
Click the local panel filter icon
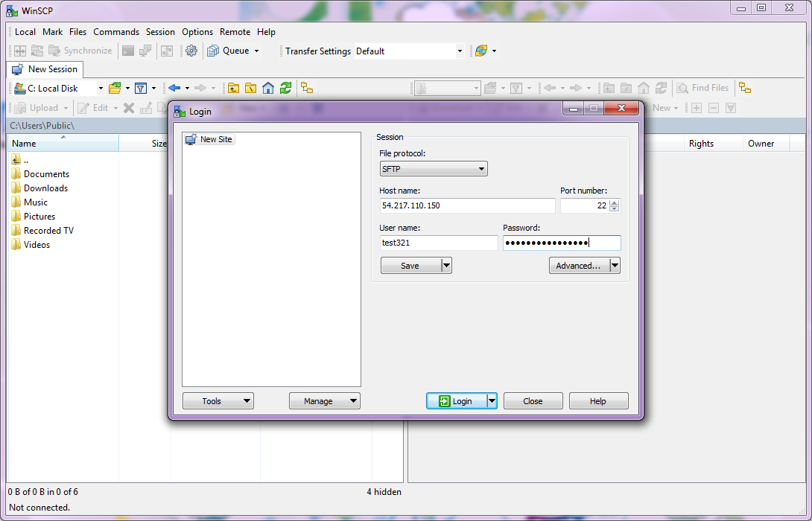click(140, 89)
